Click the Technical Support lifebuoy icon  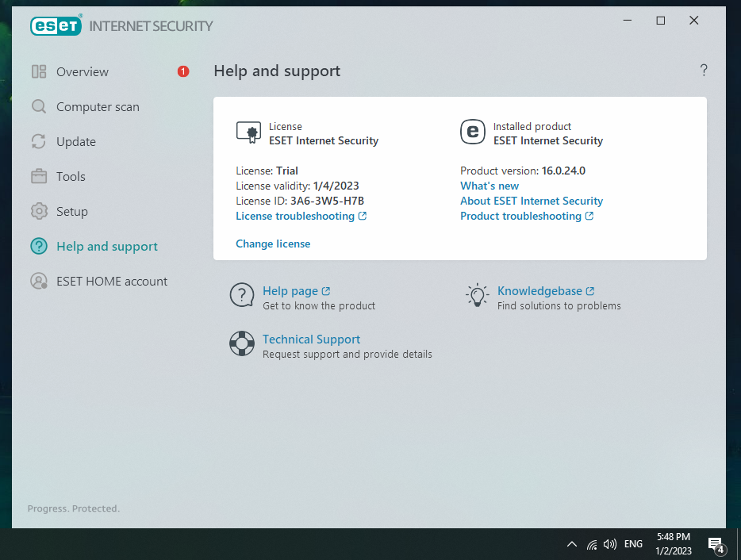(242, 343)
